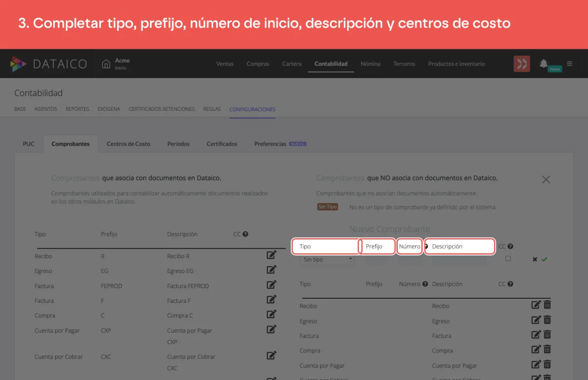Click help icon beside Número column header
Image resolution: width=588 pixels, height=380 pixels.
click(425, 284)
